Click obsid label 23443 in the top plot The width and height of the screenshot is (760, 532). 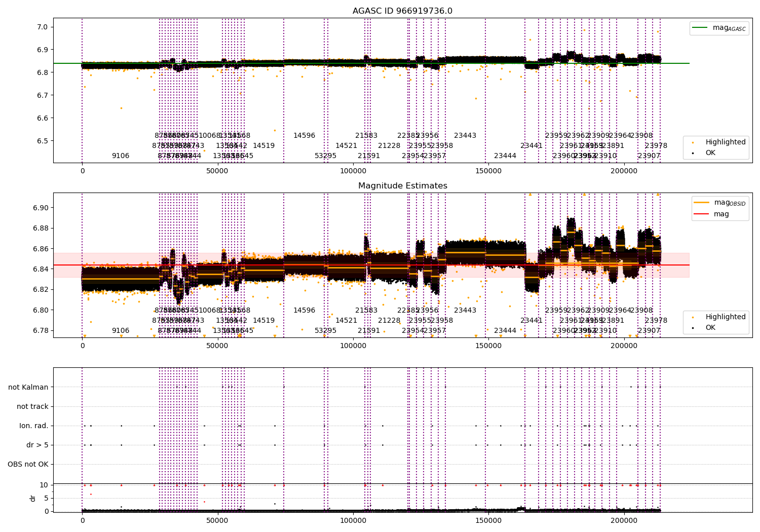[x=465, y=135]
